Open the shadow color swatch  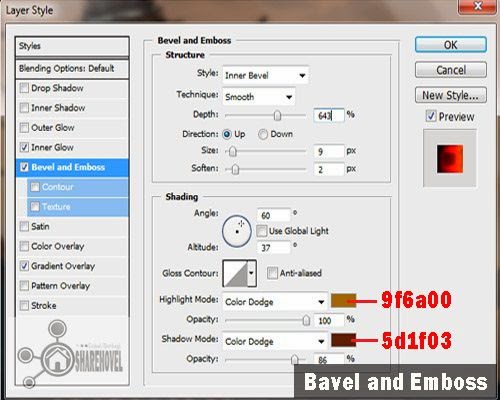(343, 340)
